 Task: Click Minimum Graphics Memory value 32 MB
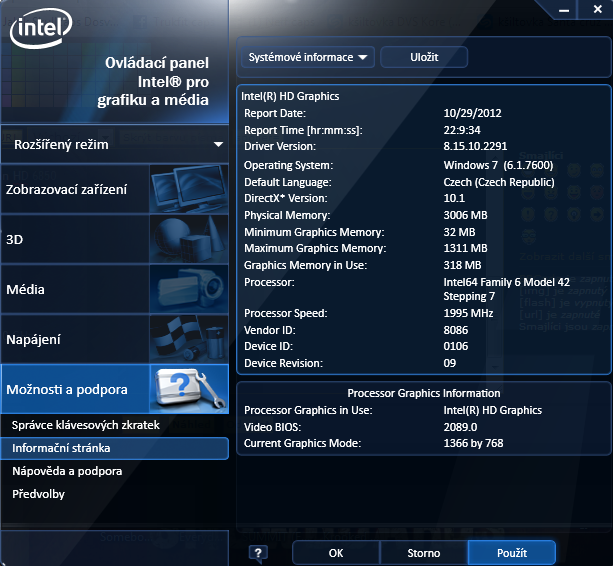pos(459,232)
